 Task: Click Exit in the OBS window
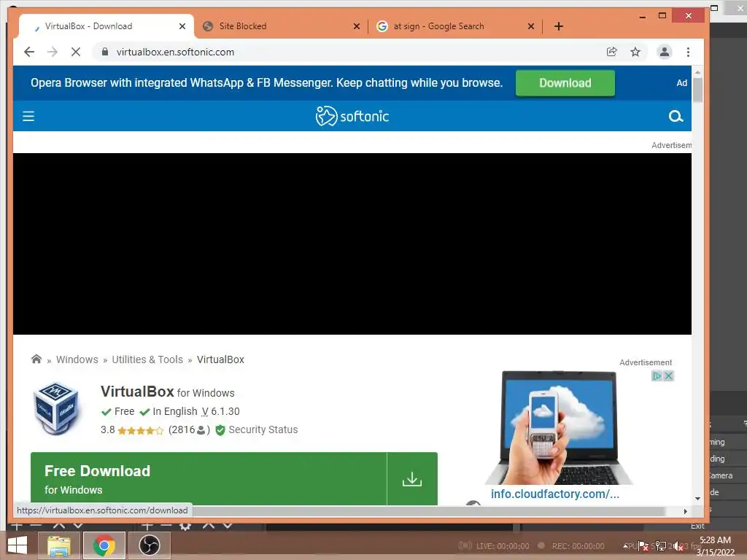coord(697,526)
